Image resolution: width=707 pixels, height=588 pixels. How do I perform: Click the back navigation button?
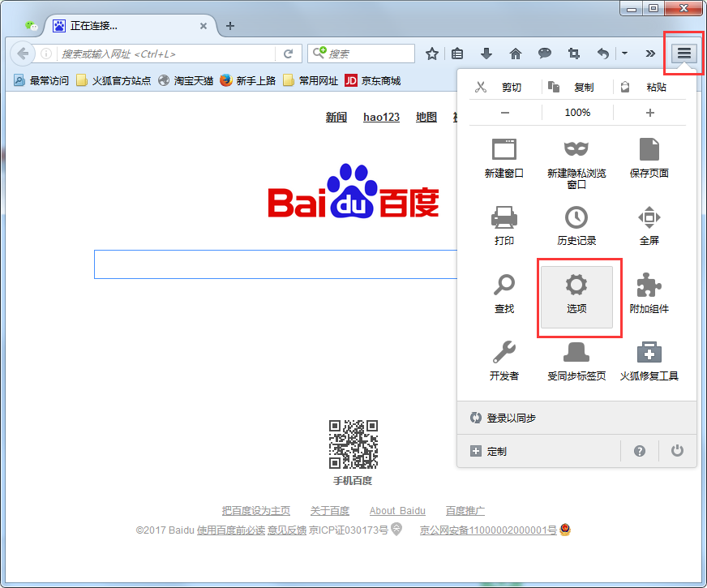[x=23, y=54]
